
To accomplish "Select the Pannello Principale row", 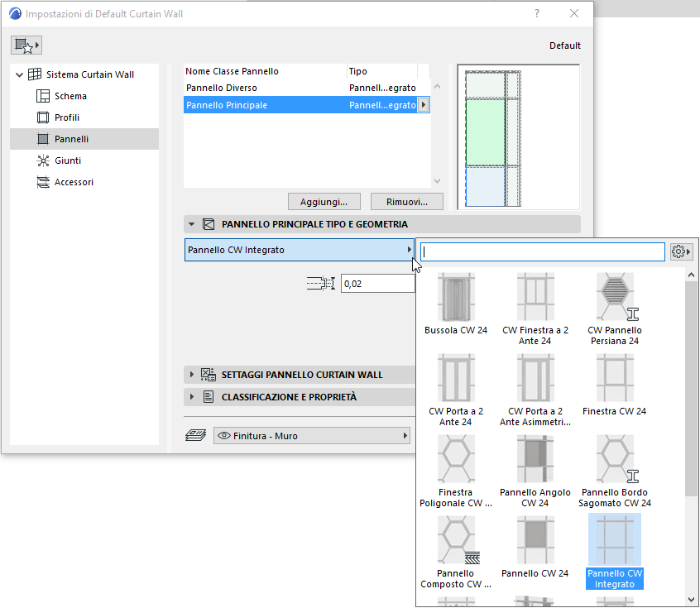I will [307, 105].
